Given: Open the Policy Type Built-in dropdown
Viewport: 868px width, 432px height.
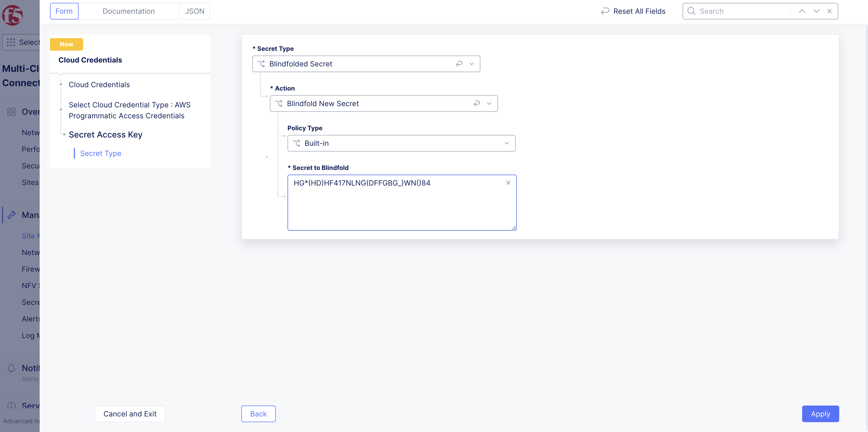Looking at the screenshot, I should coord(506,143).
